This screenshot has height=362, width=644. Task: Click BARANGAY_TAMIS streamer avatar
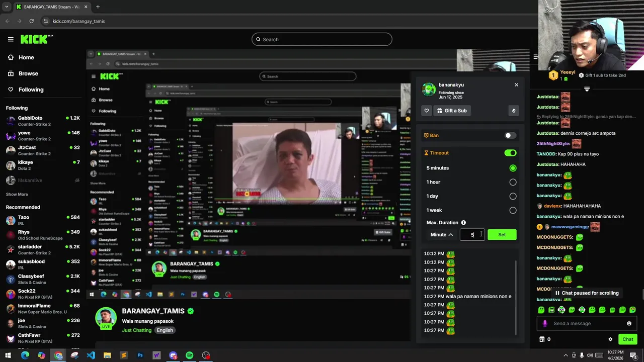point(106,318)
